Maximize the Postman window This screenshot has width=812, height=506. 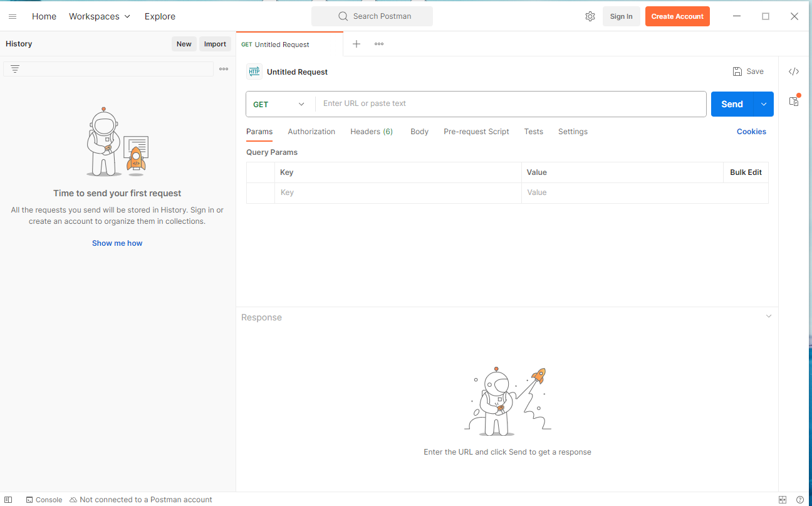766,16
